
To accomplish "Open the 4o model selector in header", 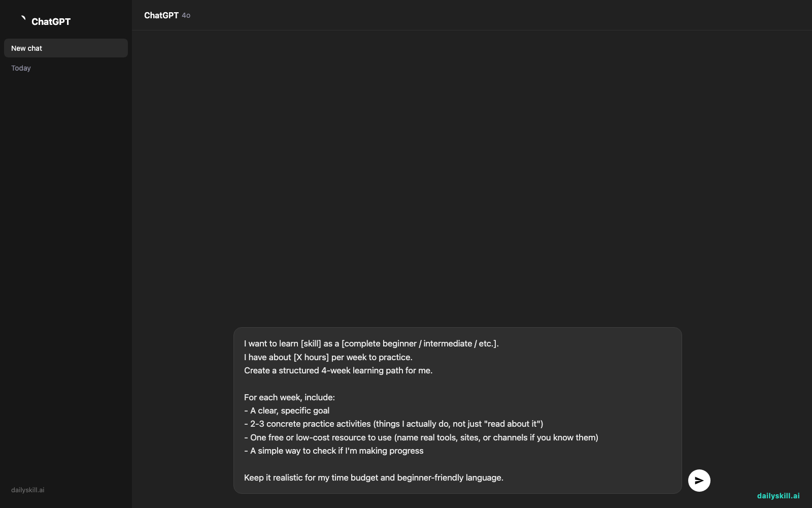I will pos(186,16).
